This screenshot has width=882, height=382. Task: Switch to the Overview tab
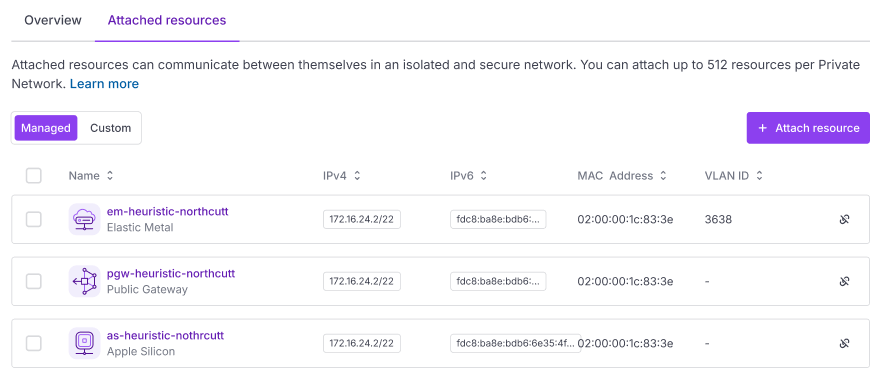53,20
